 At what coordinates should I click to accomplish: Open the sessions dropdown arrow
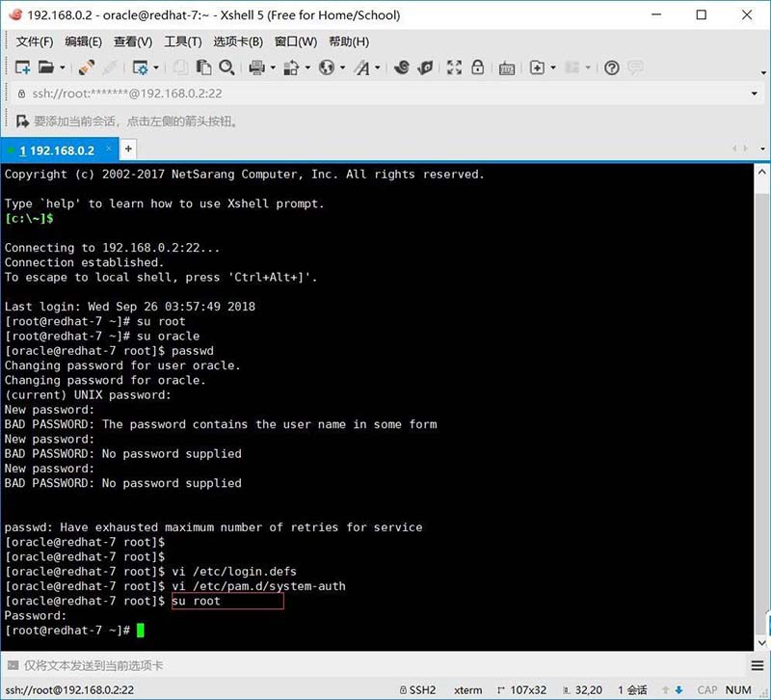tap(61, 68)
